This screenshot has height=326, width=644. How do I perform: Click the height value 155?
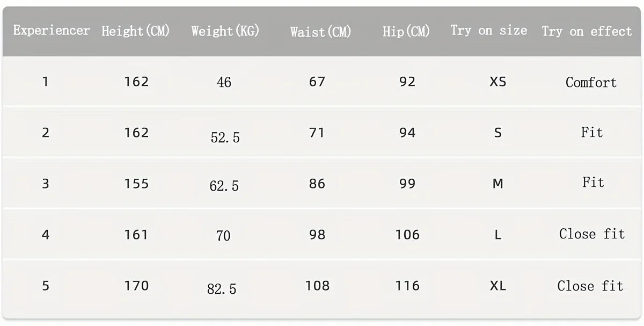[136, 184]
